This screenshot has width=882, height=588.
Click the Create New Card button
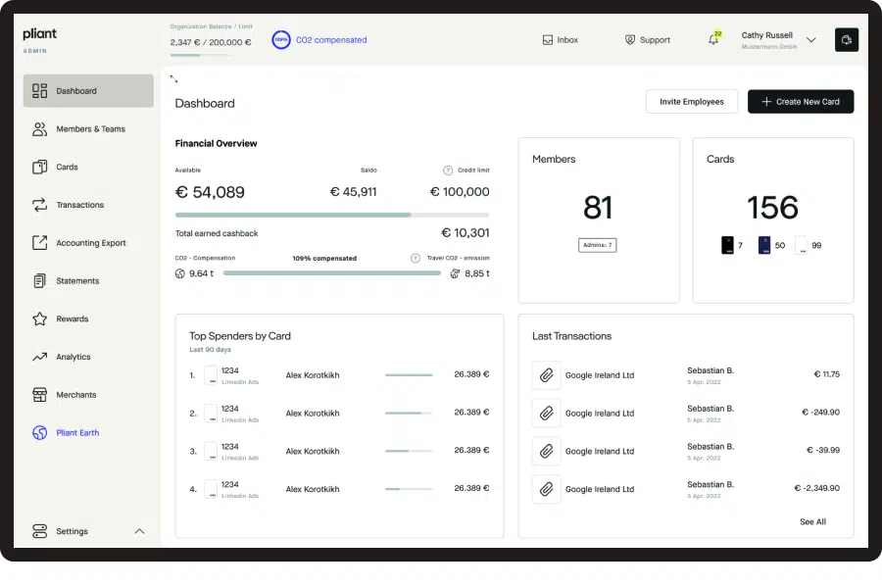(x=801, y=102)
